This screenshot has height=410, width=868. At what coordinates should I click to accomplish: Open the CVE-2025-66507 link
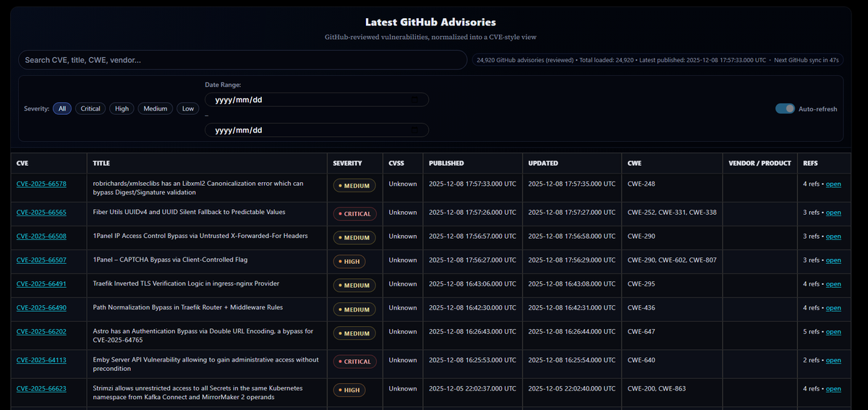(41, 260)
